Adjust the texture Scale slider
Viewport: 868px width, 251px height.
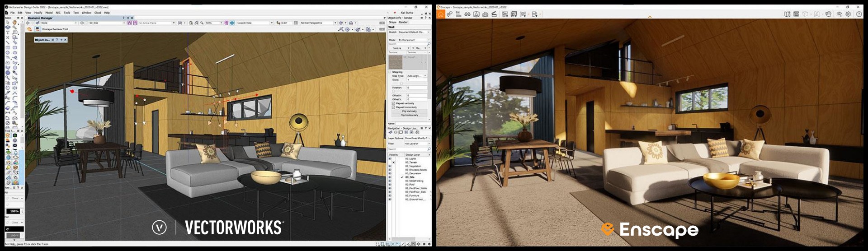pos(401,84)
